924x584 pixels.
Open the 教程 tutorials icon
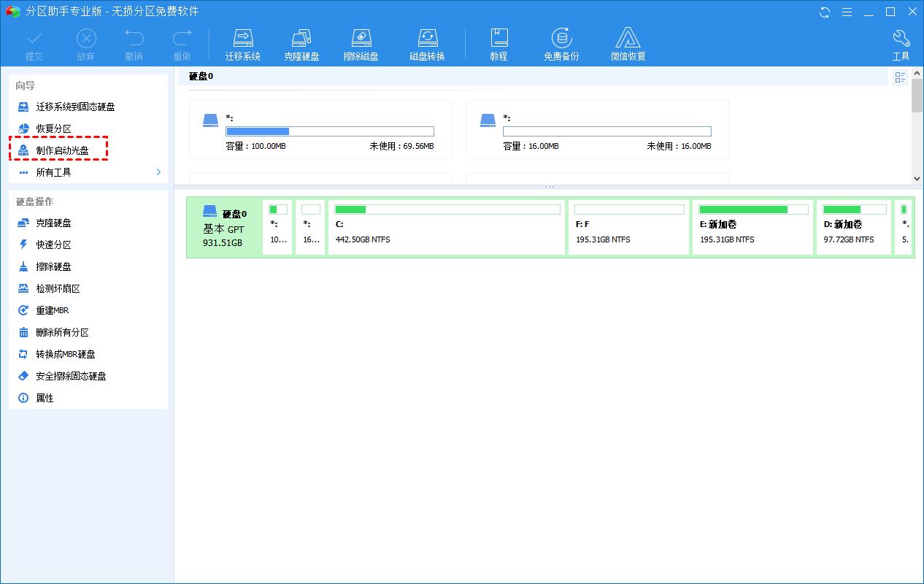[x=499, y=42]
